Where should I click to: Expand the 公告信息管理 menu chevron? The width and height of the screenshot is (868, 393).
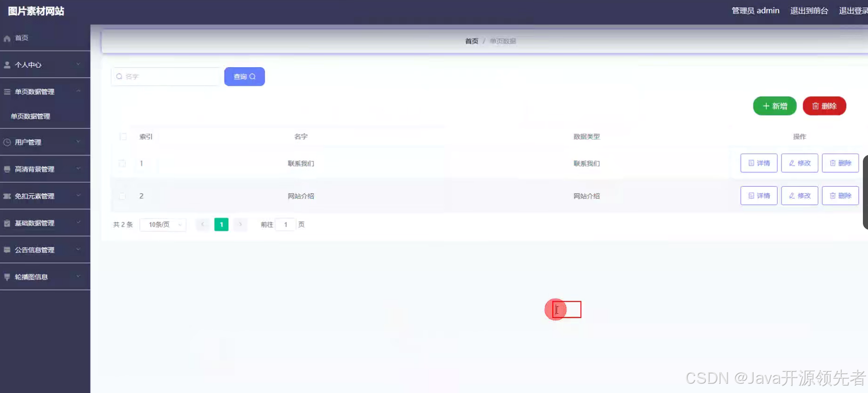(78, 249)
